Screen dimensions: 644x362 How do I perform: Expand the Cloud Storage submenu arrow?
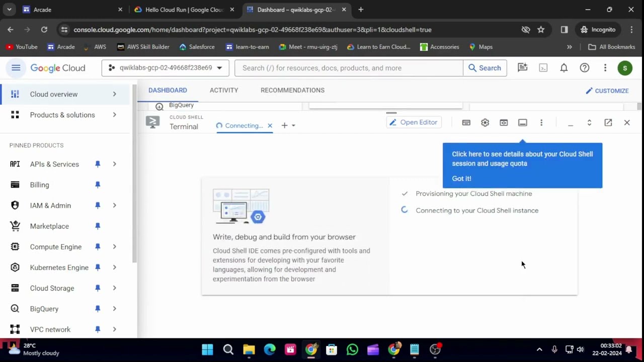tap(114, 288)
